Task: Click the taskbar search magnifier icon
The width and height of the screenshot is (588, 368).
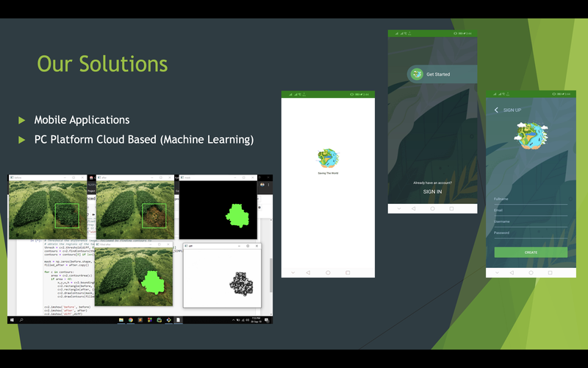Action: pyautogui.click(x=21, y=320)
